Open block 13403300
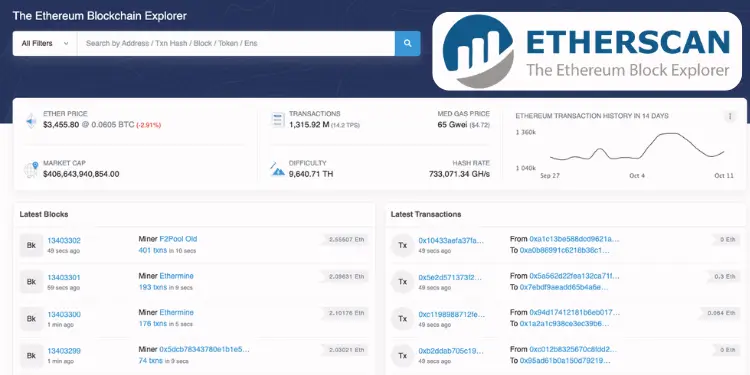Screen dimensions: 750x375 [64, 314]
